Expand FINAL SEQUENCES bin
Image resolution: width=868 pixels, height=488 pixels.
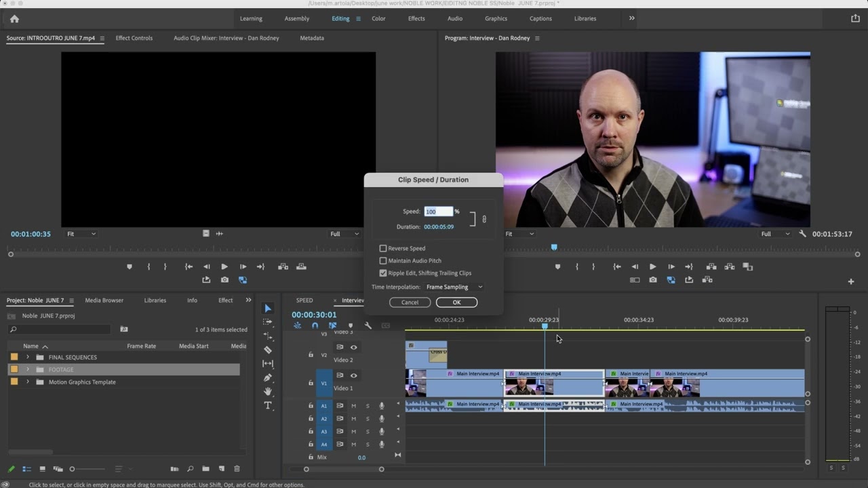pos(28,357)
